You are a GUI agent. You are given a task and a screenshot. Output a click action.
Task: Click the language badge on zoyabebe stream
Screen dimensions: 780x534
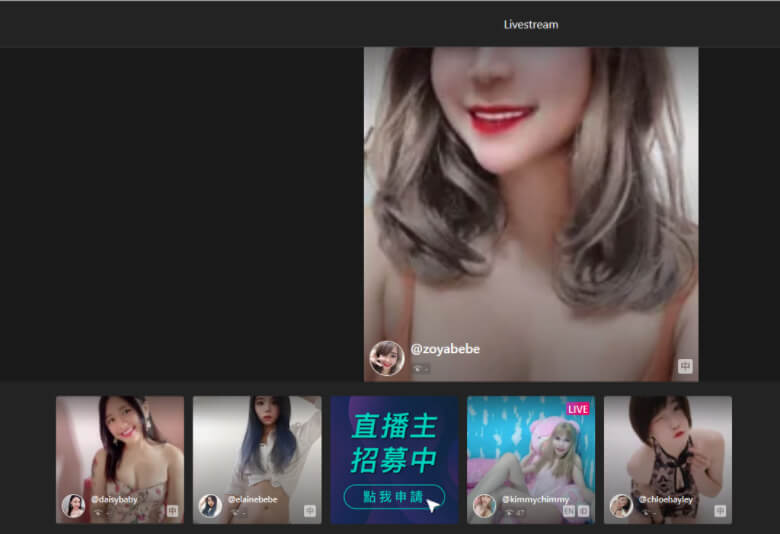pos(685,366)
